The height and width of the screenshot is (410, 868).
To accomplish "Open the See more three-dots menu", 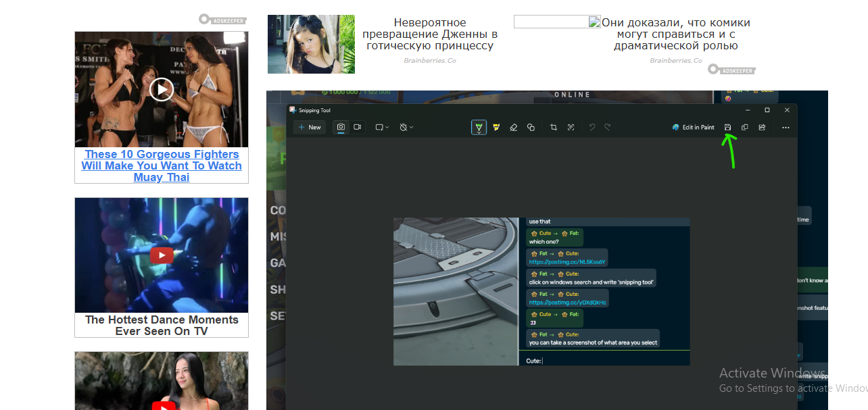I will 786,127.
